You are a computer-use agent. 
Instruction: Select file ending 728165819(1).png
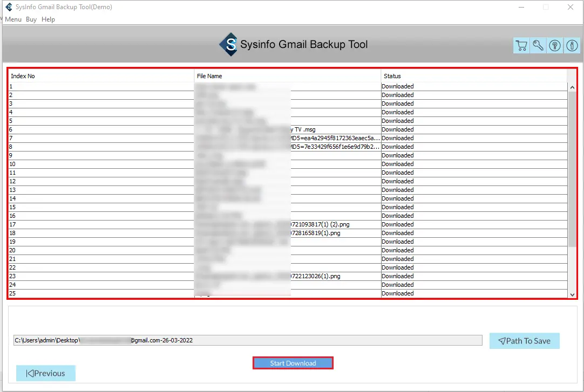point(288,233)
